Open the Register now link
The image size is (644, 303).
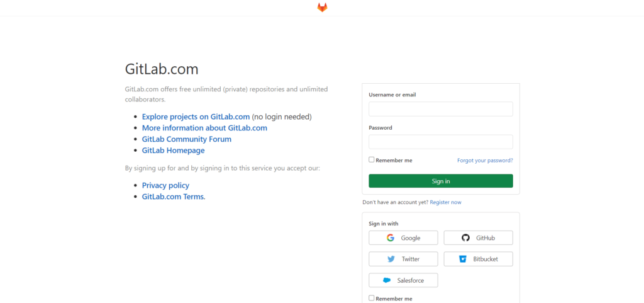click(445, 202)
